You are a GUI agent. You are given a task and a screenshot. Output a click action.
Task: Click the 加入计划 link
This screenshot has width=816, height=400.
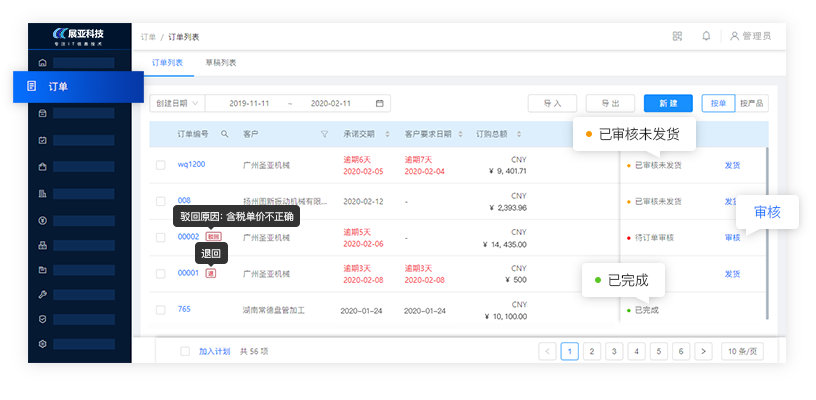[x=214, y=352]
